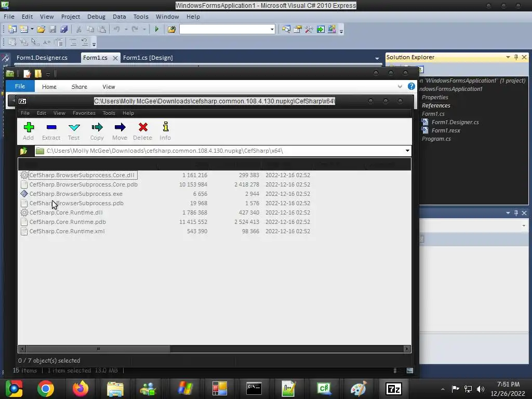532x399 pixels.
Task: Open the Share ribbon tab in File Explorer
Action: tap(79, 87)
